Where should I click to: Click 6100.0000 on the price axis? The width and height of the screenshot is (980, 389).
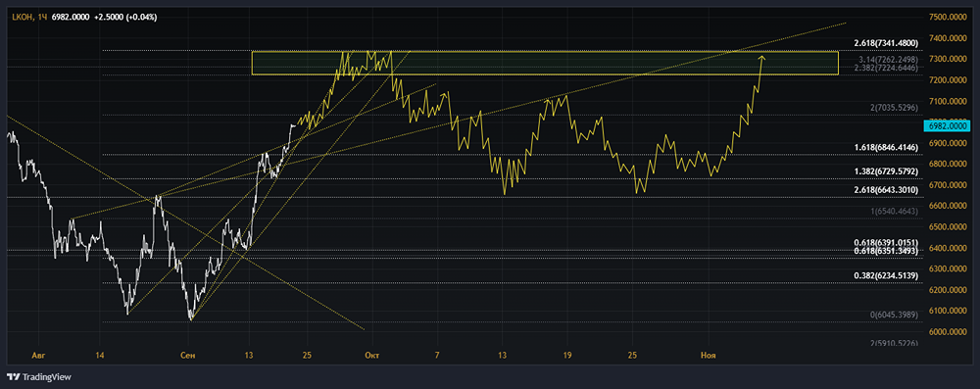click(949, 311)
